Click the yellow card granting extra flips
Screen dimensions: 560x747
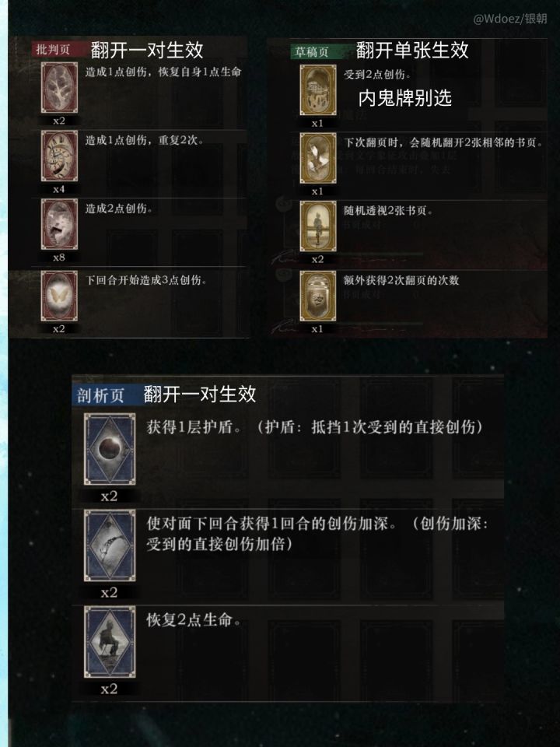pyautogui.click(x=317, y=296)
